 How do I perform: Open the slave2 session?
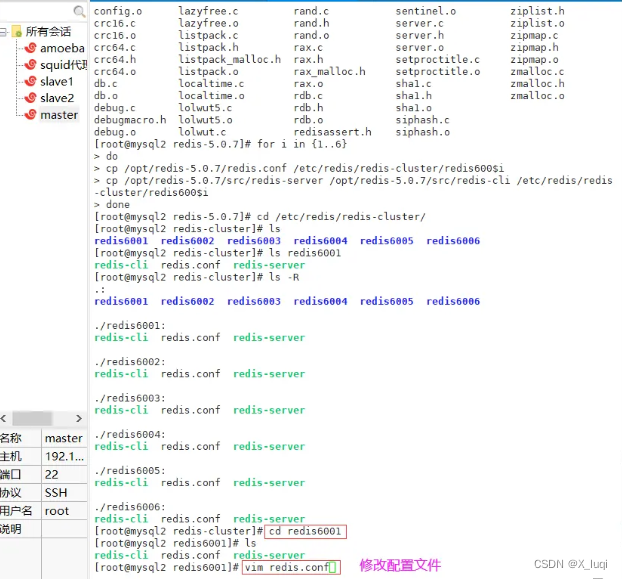(x=57, y=98)
